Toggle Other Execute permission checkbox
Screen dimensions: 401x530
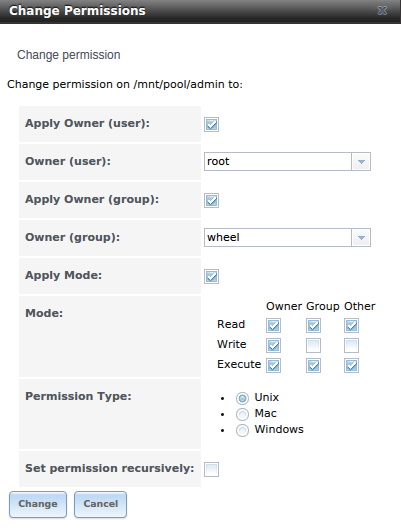coord(351,365)
